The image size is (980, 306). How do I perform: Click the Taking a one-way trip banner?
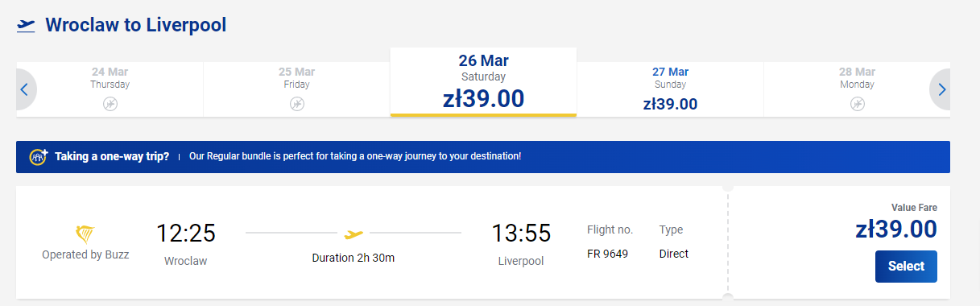click(x=483, y=157)
